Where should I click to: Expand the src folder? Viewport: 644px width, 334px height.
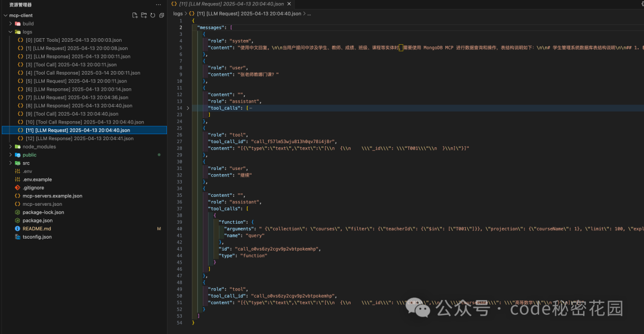[11, 163]
